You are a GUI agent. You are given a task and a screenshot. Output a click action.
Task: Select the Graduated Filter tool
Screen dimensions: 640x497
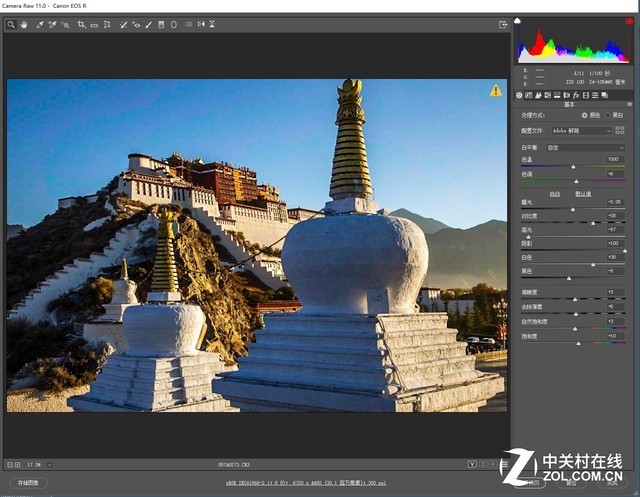161,25
